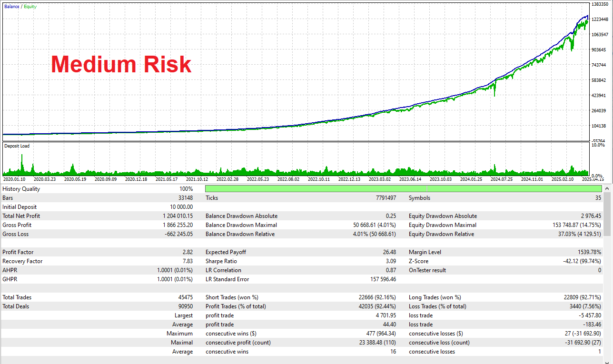Select the Z-Score value -42.12 (99.74%)

582,261
